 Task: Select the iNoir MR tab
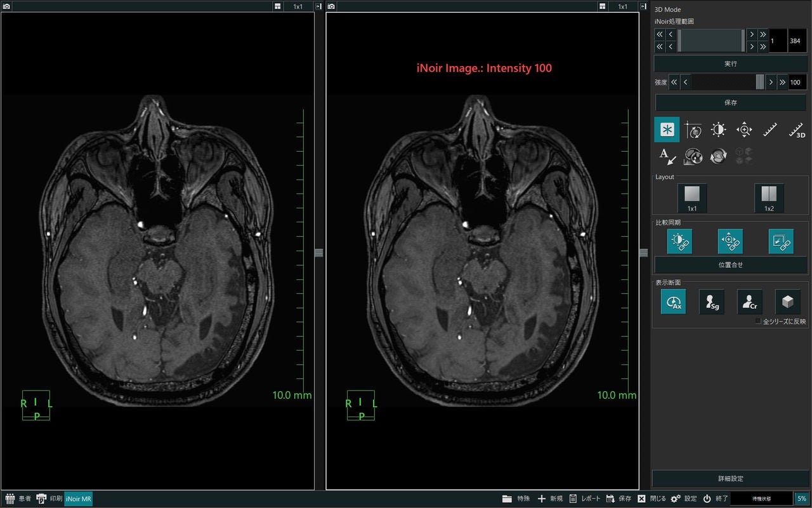coord(79,499)
